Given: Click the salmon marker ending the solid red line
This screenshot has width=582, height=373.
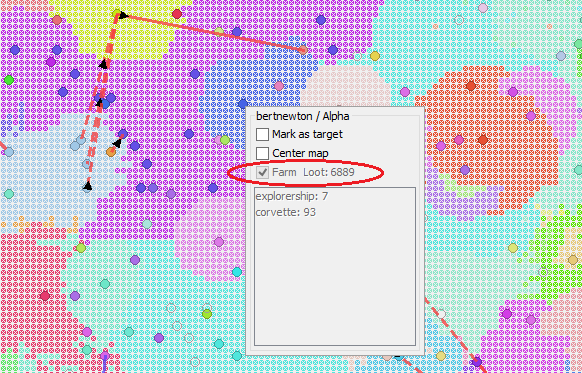Looking at the screenshot, I should coord(303,50).
